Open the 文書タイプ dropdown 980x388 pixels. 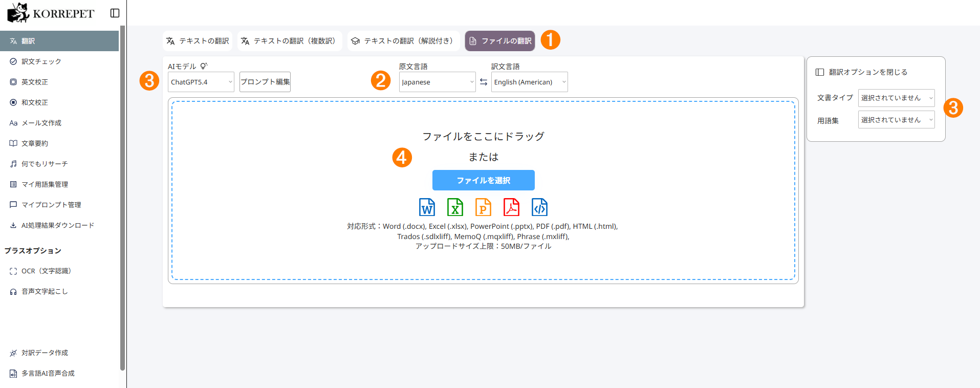(897, 98)
